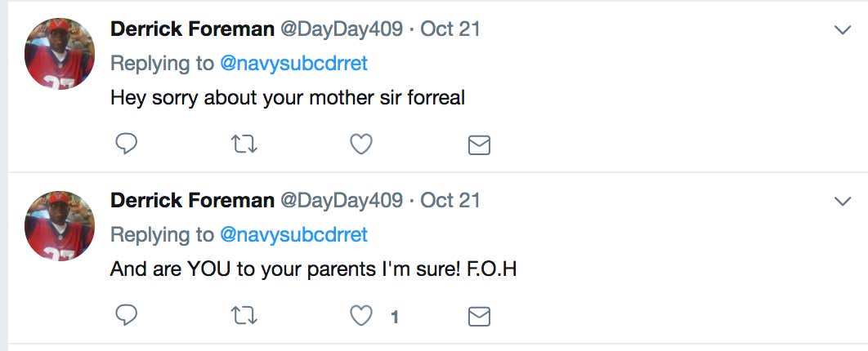
Task: Click the first tweet's profile picture
Action: coord(59,54)
